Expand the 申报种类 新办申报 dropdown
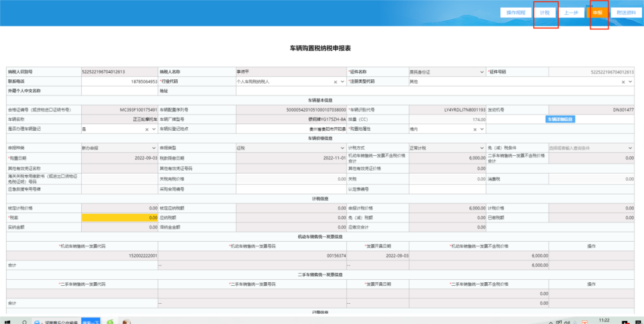Image resolution: width=644 pixels, height=324 pixels. click(x=154, y=148)
